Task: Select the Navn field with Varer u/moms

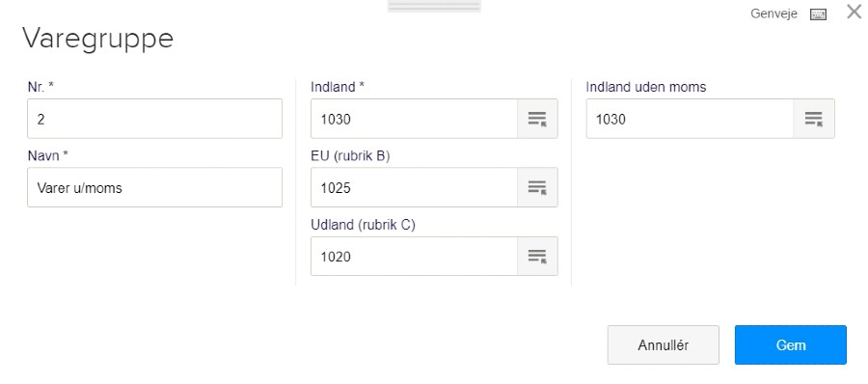Action: pos(154,187)
